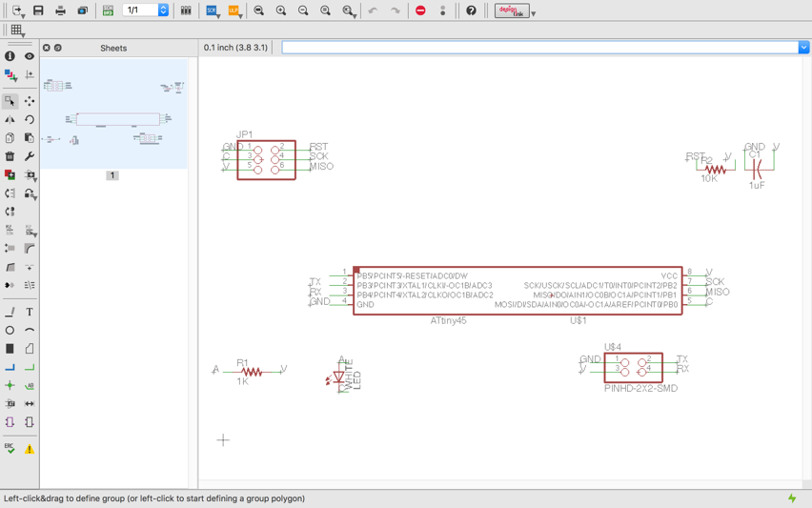Screen dimensions: 812x508
Task: Open the CAM processor icon
Action: click(x=82, y=10)
